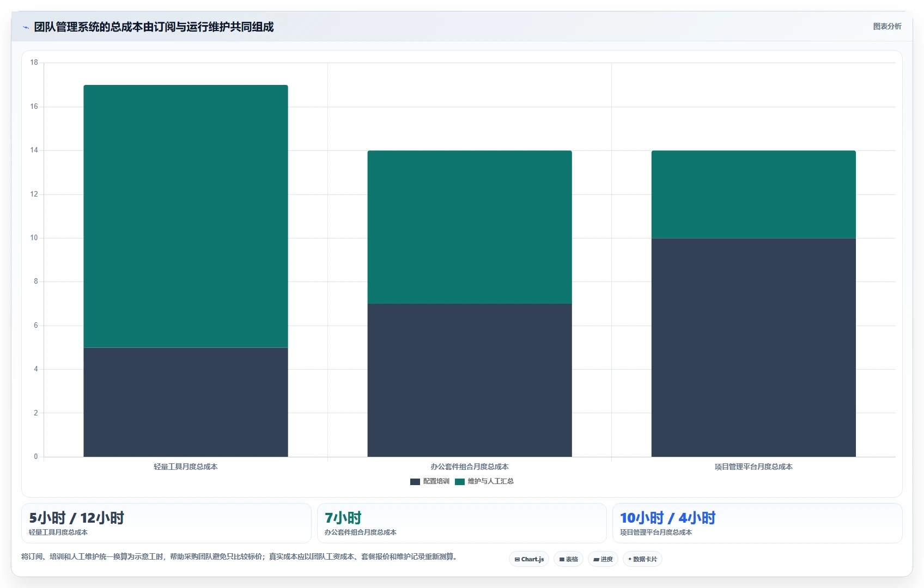Select the green bar segment for 项目管理平台月度总成本

coord(753,194)
